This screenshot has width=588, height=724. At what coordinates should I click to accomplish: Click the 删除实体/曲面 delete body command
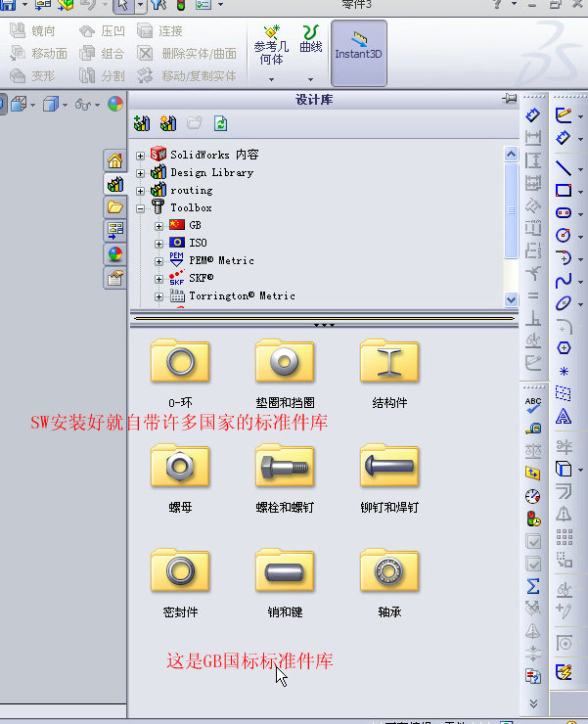pos(187,54)
